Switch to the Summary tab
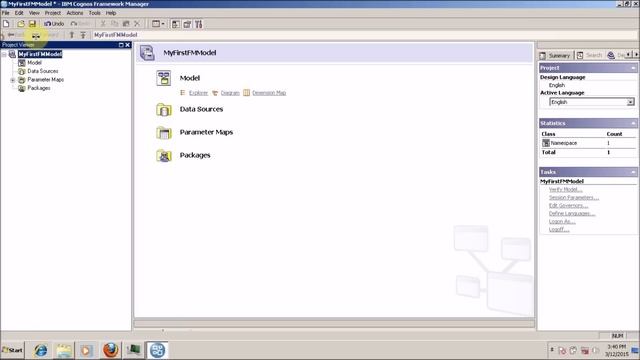The image size is (640, 360). coord(555,56)
